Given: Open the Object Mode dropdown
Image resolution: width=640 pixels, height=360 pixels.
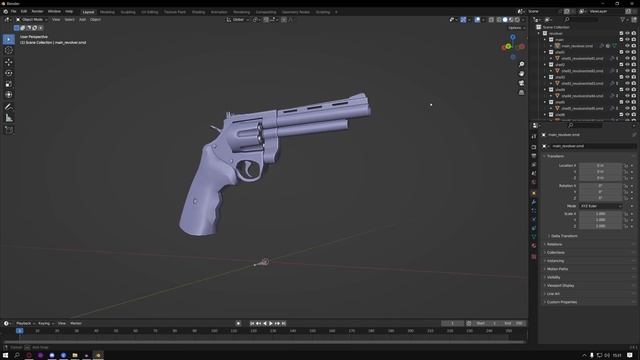Looking at the screenshot, I should pyautogui.click(x=32, y=20).
